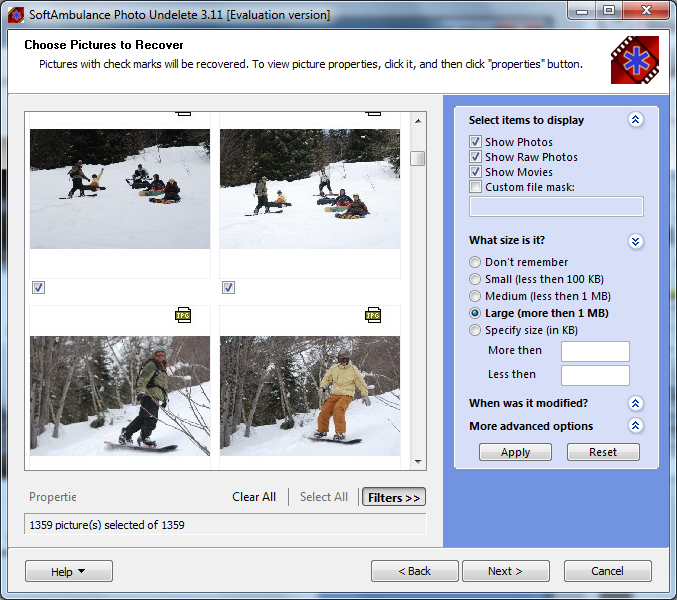The height and width of the screenshot is (600, 677).
Task: Select Large (more then 1 MB) option
Action: [475, 313]
